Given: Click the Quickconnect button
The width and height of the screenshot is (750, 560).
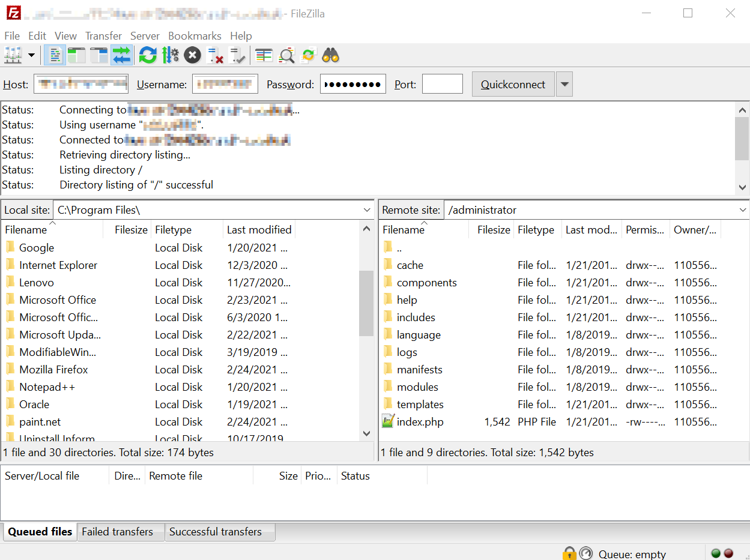Looking at the screenshot, I should pyautogui.click(x=513, y=85).
